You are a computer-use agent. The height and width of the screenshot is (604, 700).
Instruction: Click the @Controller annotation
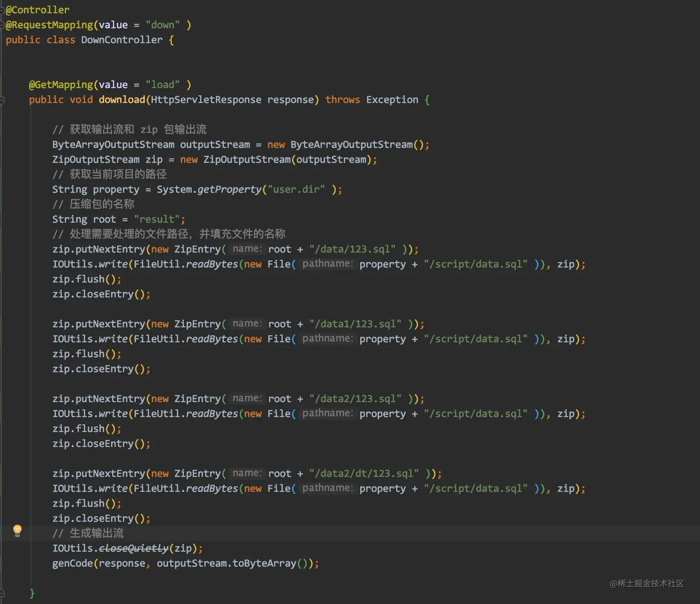pos(37,10)
